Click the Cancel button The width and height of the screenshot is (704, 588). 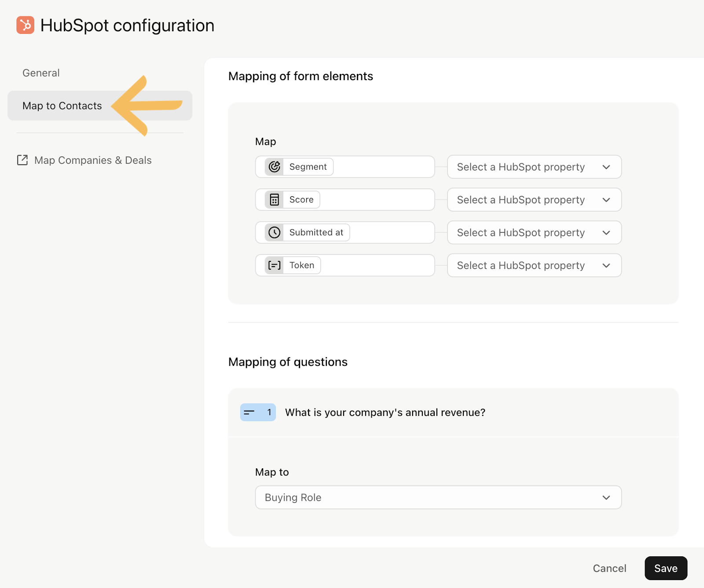(x=609, y=568)
